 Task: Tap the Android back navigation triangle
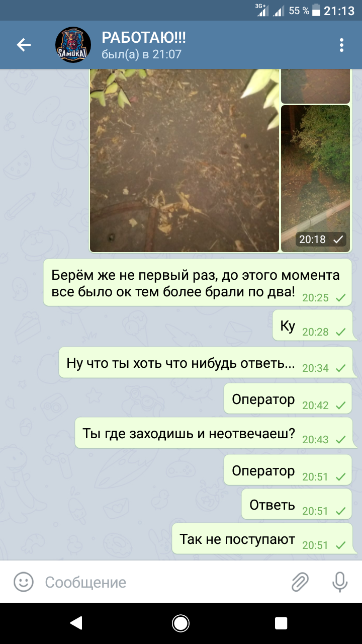click(x=76, y=623)
